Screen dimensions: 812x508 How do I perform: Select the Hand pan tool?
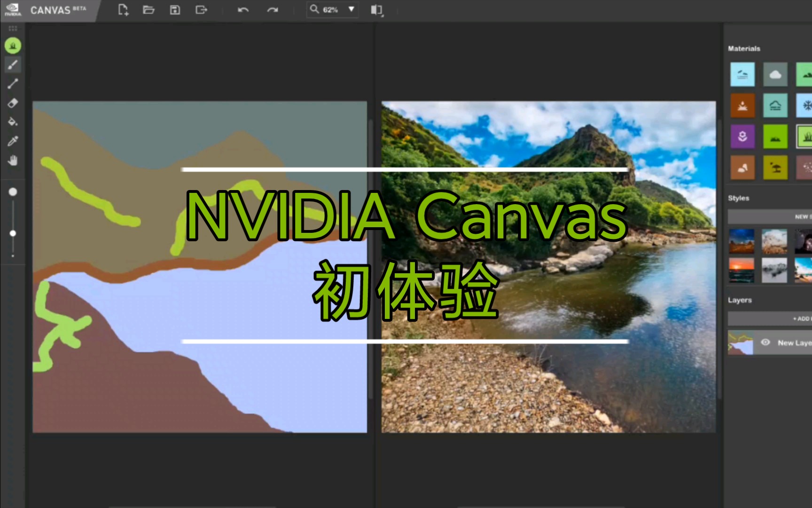click(x=13, y=160)
